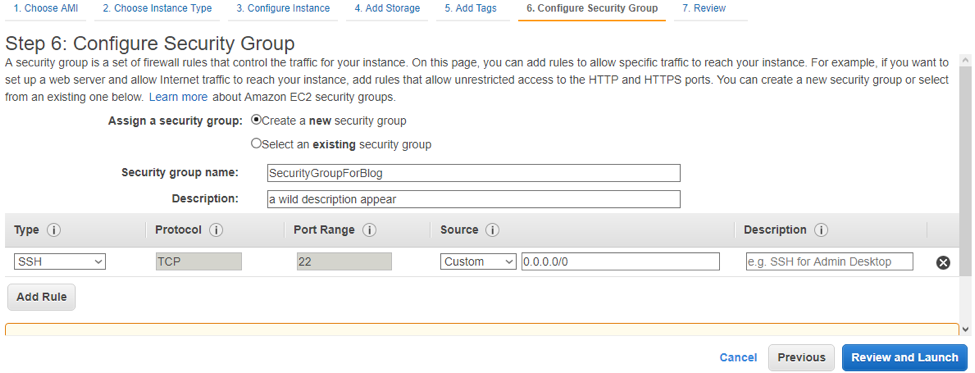Click the Previous button
The height and width of the screenshot is (373, 975).
tap(801, 357)
